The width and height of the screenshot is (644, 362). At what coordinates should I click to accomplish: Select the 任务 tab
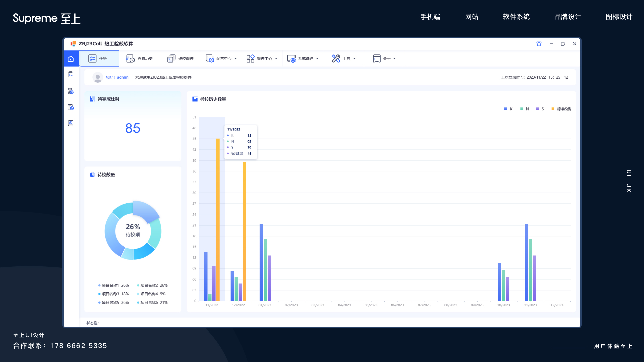[x=99, y=59]
